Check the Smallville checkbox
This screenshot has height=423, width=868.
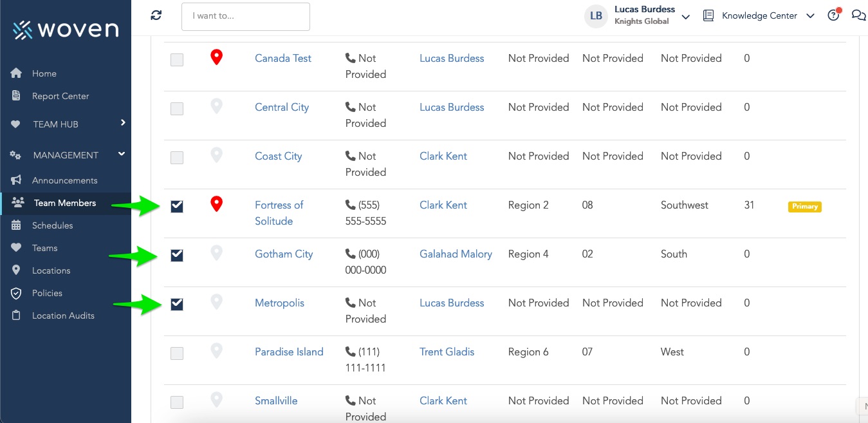(177, 402)
